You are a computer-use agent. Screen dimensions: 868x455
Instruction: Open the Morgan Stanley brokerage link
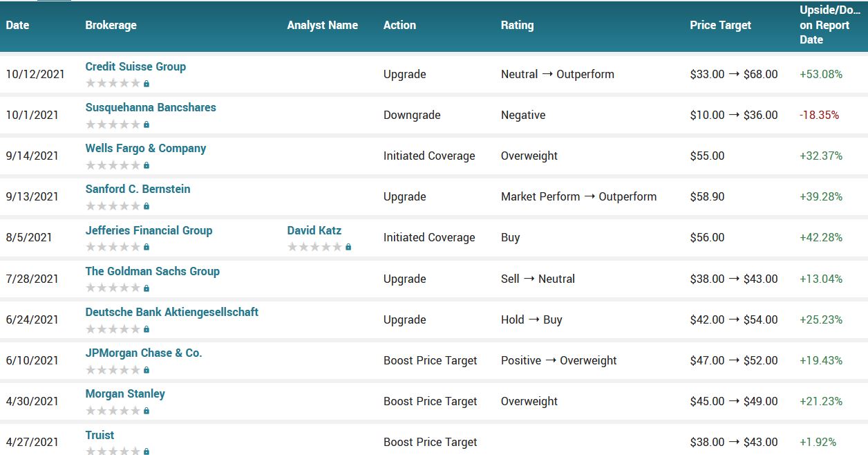(x=125, y=393)
